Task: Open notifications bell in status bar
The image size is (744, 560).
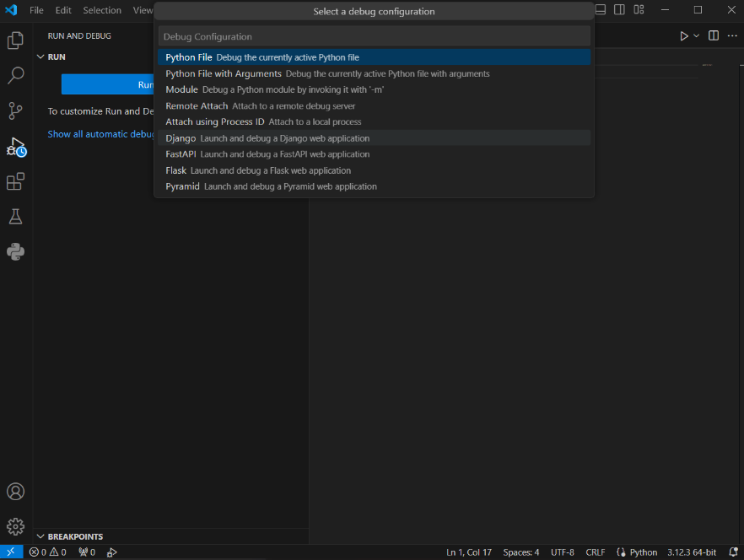Action: coord(733,552)
